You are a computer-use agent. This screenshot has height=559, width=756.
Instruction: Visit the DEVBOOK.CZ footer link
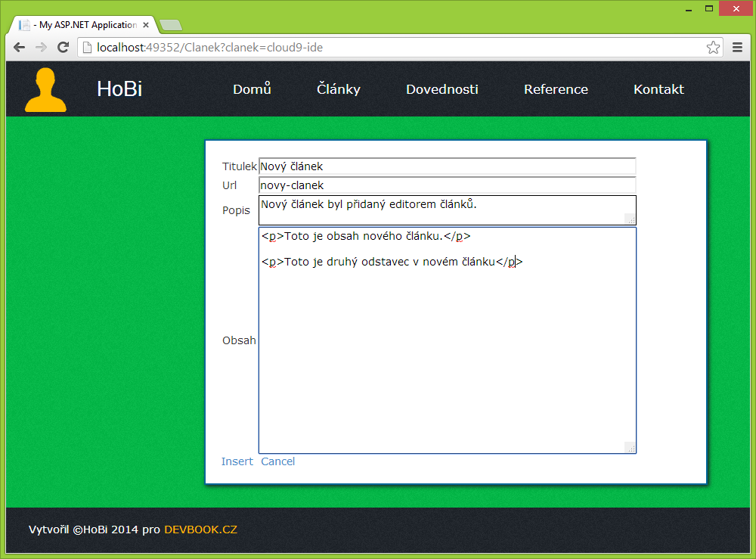tap(200, 529)
